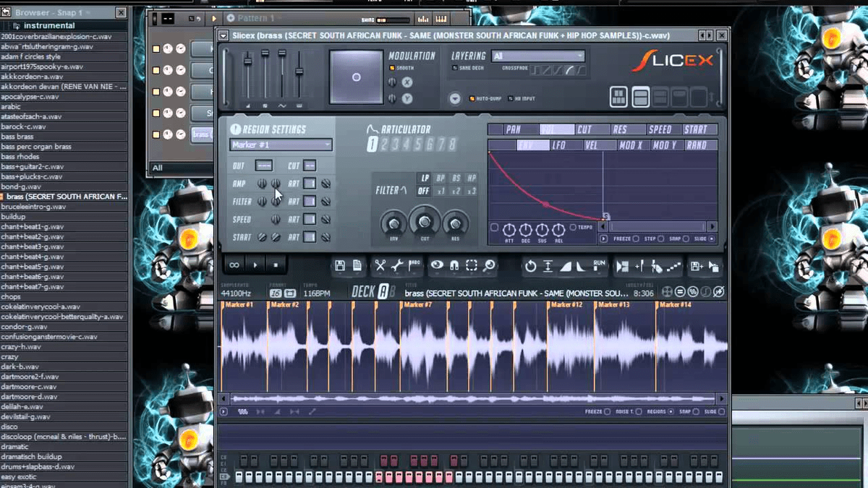Open the Slicex window menu arrow
The height and width of the screenshot is (488, 868).
224,35
